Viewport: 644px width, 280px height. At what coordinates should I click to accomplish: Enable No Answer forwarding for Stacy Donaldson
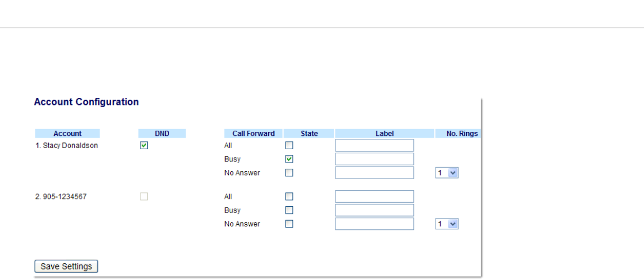point(289,173)
